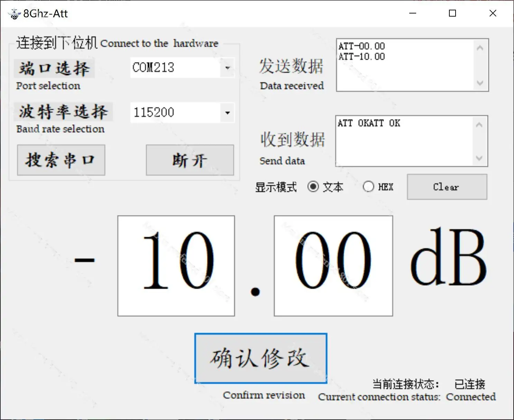The height and width of the screenshot is (420, 514).
Task: Select the 文本 text display mode radio
Action: coord(313,187)
